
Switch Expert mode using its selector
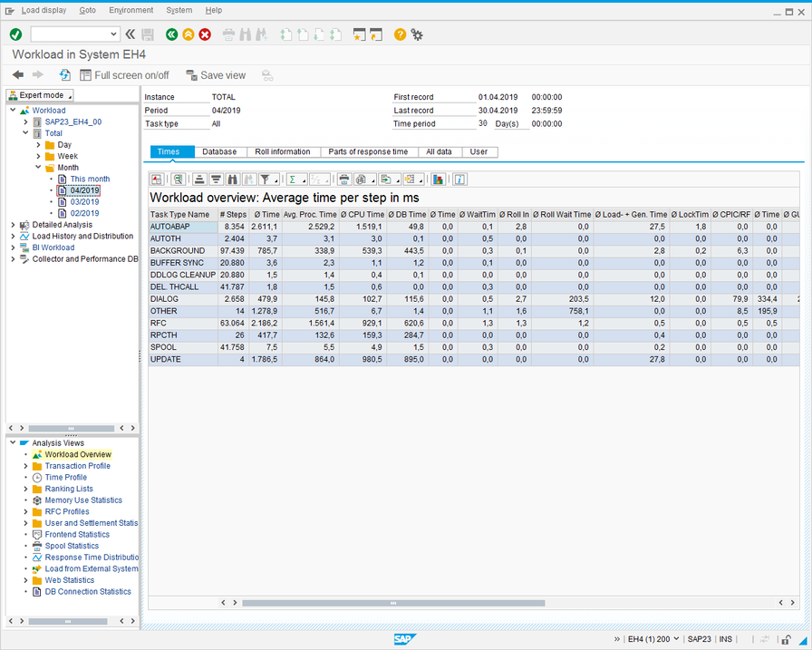pos(38,94)
